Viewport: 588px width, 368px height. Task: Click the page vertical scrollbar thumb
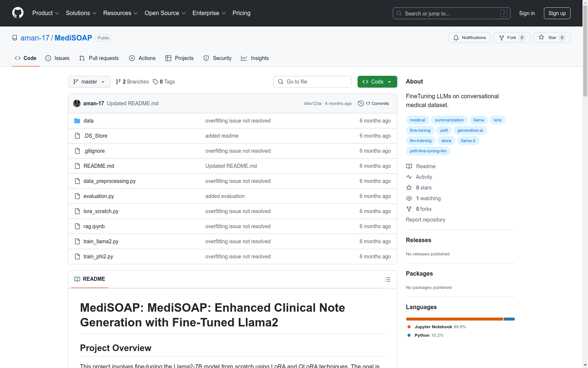point(585,51)
